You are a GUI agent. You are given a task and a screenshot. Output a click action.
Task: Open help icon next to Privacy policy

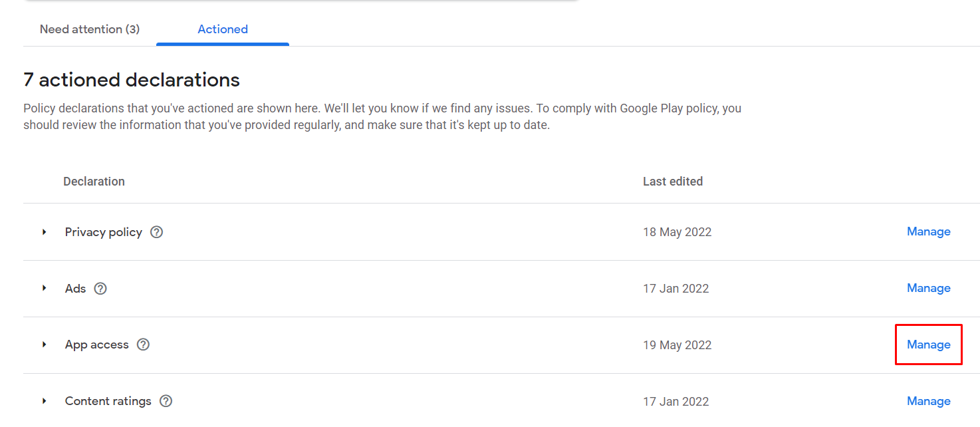click(157, 232)
